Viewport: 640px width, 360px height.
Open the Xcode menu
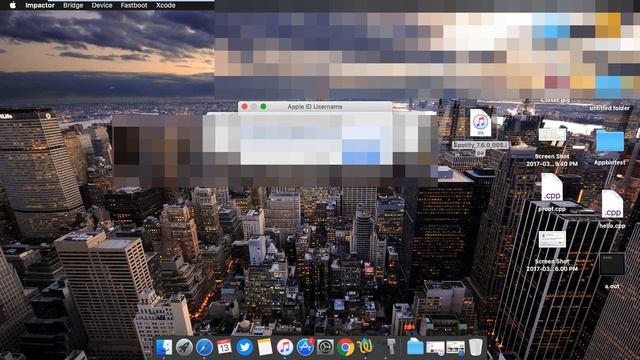pyautogui.click(x=166, y=5)
